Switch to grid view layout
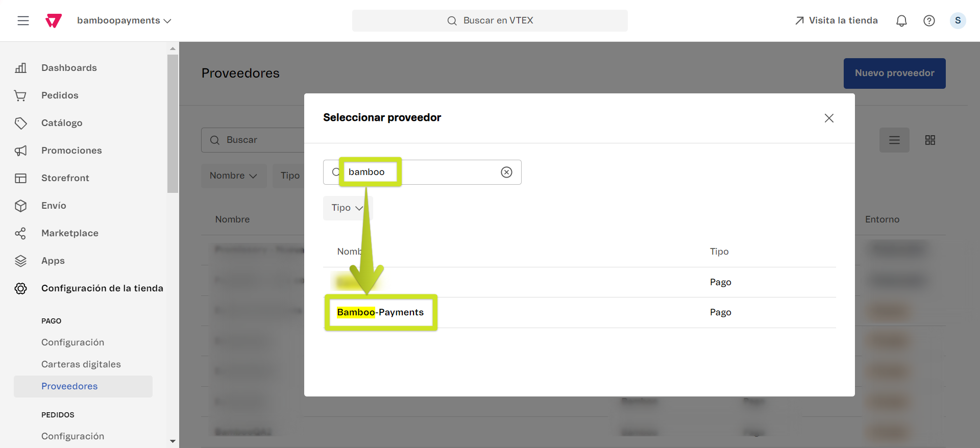This screenshot has height=448, width=980. (930, 140)
